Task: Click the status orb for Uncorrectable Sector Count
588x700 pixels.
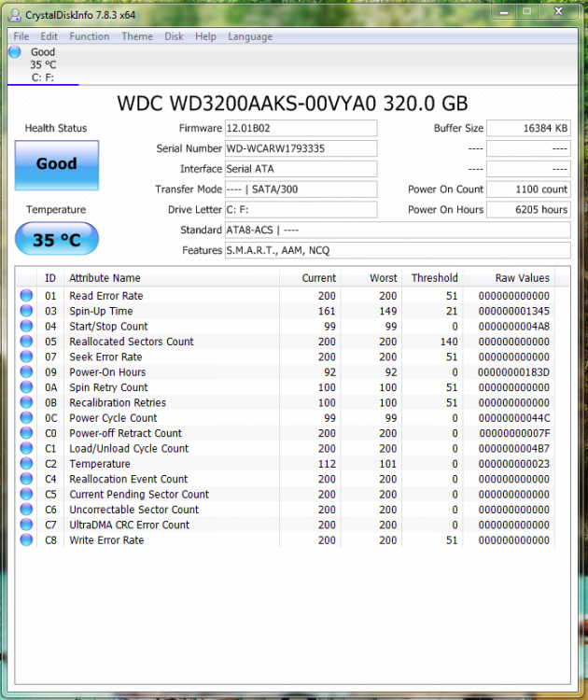Action: pos(26,510)
